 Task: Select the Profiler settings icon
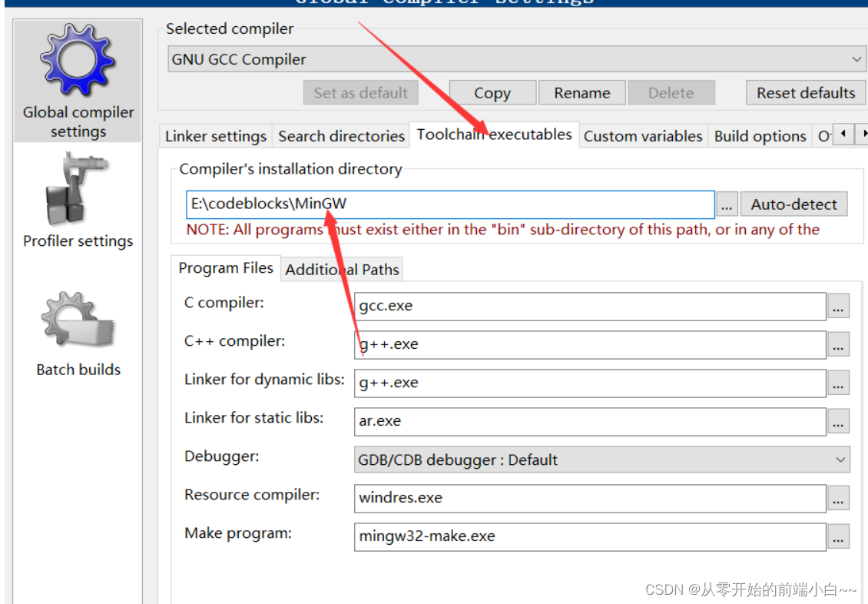[77, 191]
